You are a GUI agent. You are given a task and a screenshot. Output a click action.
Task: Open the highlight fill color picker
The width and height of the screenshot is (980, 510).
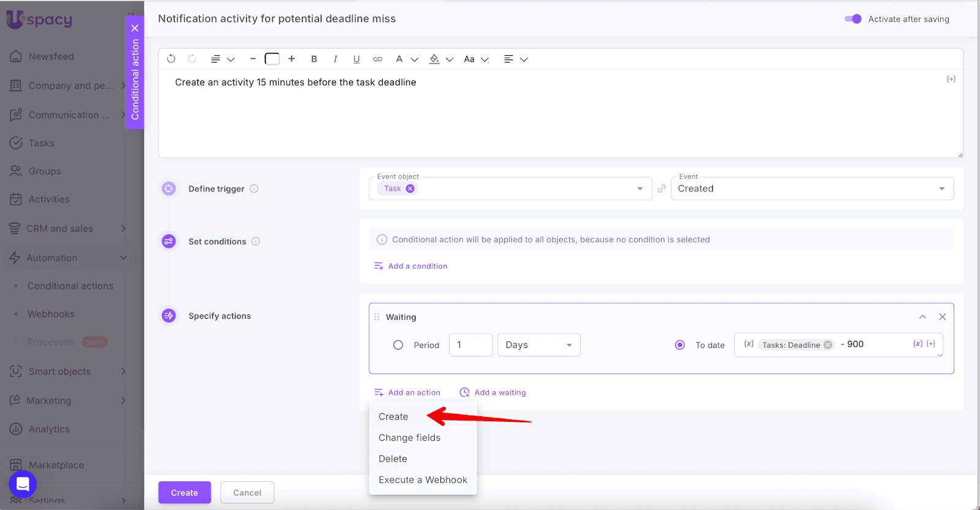tap(434, 59)
